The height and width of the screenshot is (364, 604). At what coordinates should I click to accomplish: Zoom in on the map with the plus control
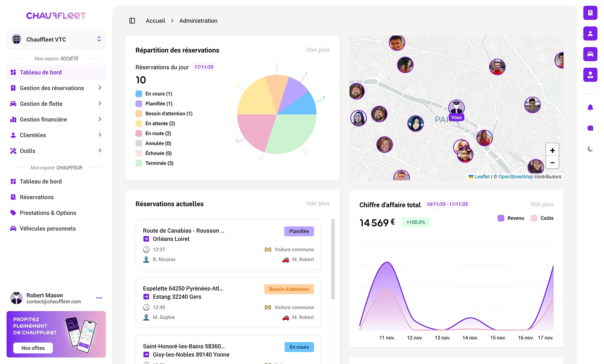[x=552, y=150]
